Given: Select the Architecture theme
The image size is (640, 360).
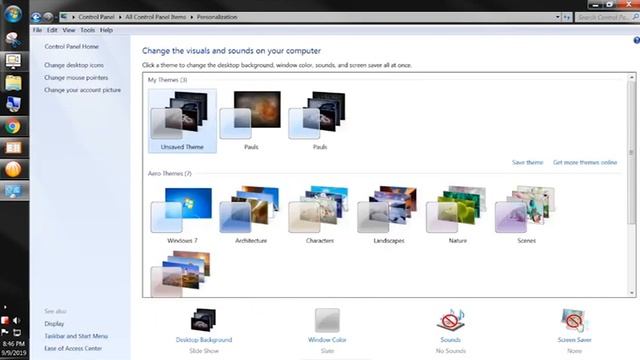Looking at the screenshot, I should pos(251,215).
